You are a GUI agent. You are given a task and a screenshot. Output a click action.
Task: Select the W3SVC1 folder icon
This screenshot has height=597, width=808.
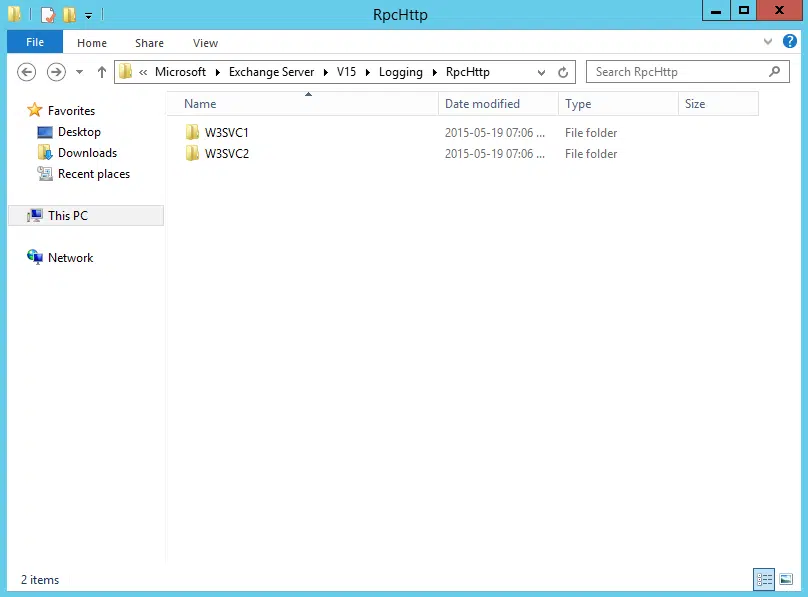tap(192, 132)
